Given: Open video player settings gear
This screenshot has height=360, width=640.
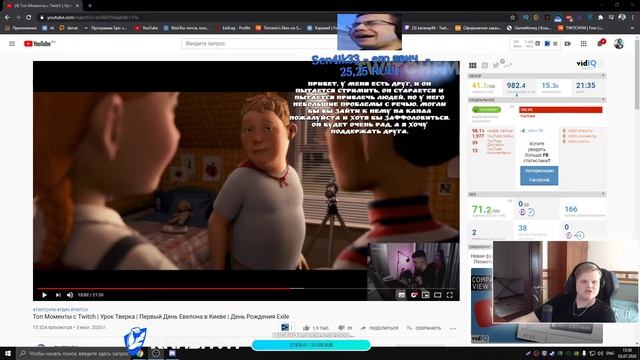Looking at the screenshot, I should pos(414,295).
